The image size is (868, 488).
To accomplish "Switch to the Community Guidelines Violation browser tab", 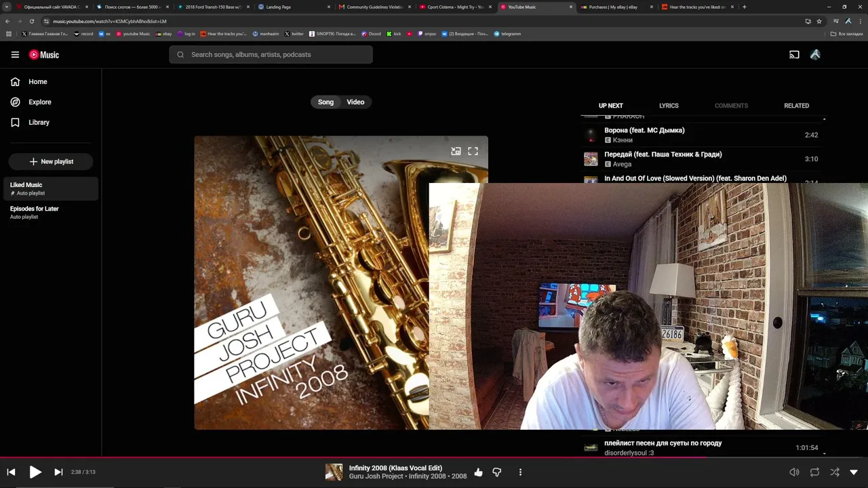I will tap(375, 7).
